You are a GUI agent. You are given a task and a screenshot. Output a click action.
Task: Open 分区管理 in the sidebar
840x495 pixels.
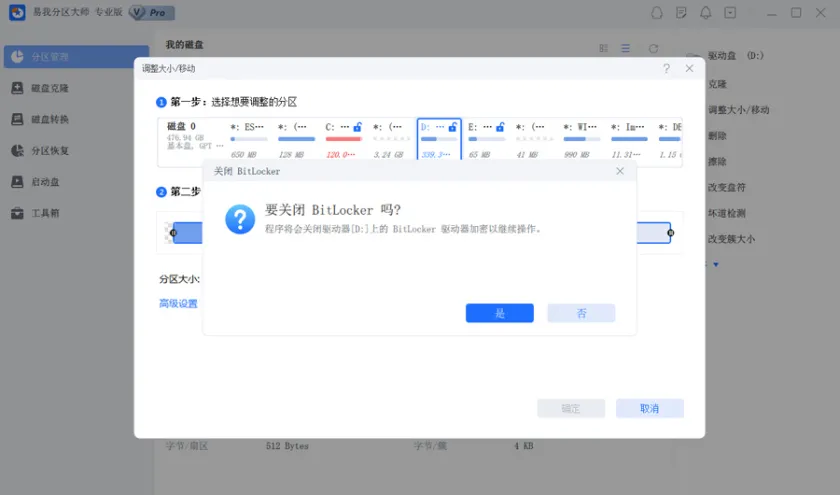tap(77, 57)
